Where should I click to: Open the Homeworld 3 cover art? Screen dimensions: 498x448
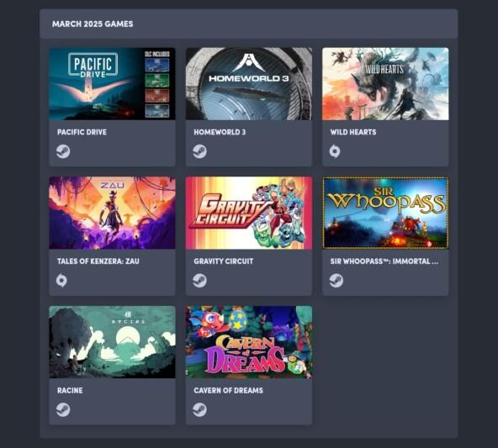pyautogui.click(x=249, y=84)
